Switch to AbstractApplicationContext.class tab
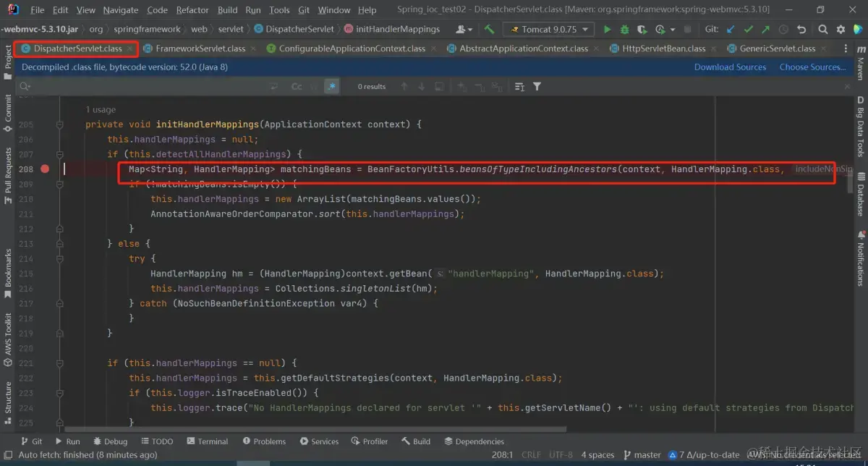Viewport: 868px width, 466px height. click(x=523, y=48)
